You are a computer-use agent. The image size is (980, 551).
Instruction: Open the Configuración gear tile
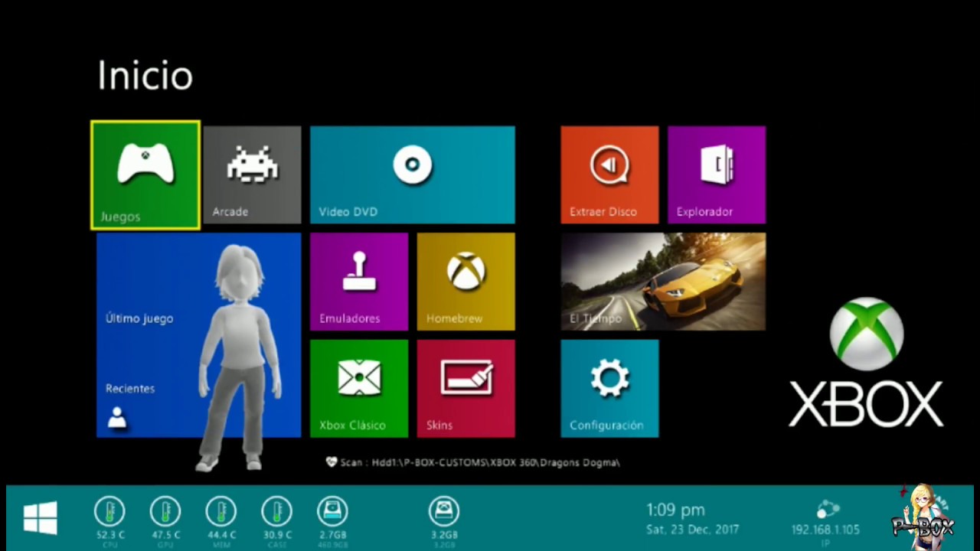point(609,389)
